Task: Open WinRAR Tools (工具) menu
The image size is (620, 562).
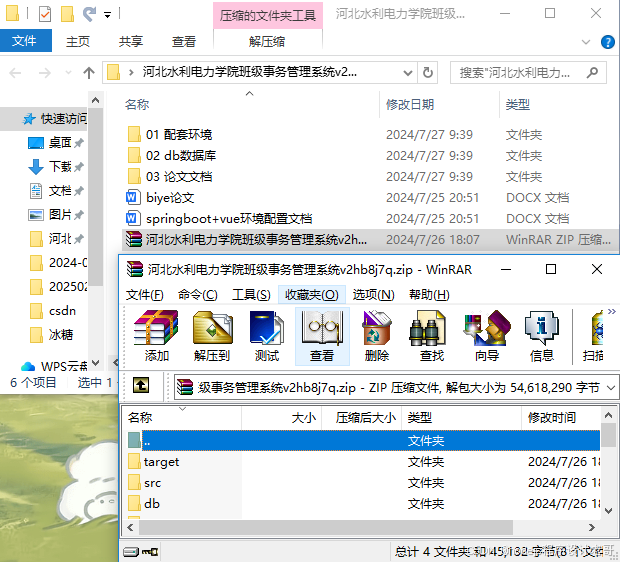Action: 251,295
